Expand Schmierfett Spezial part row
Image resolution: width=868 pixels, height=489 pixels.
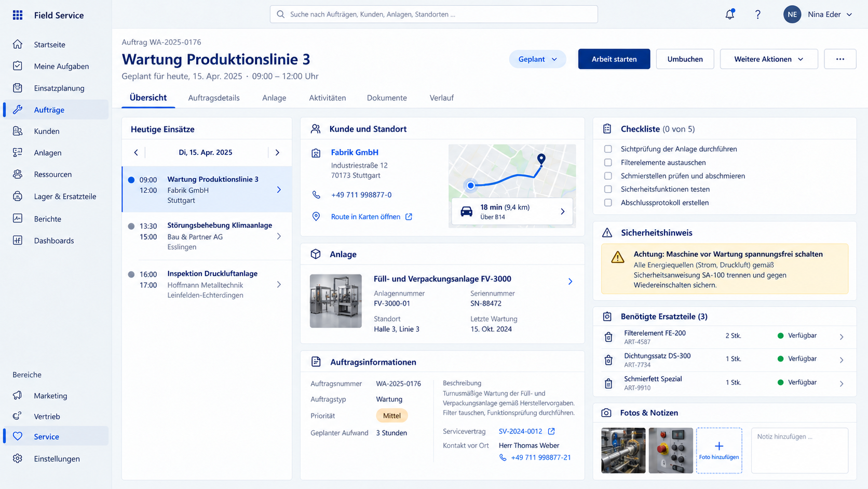pyautogui.click(x=842, y=384)
